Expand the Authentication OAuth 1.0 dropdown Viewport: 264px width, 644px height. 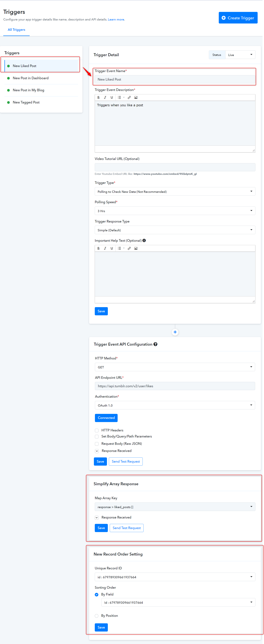click(175, 405)
